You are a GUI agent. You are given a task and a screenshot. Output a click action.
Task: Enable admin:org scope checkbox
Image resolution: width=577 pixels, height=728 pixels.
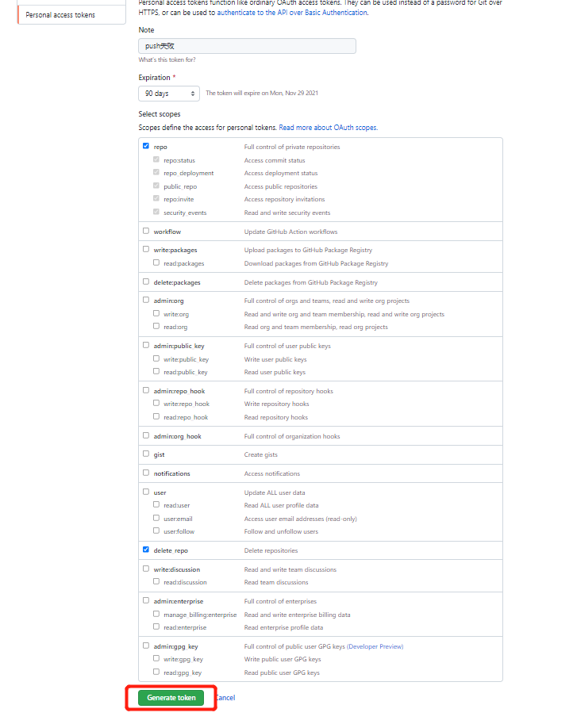tap(146, 301)
